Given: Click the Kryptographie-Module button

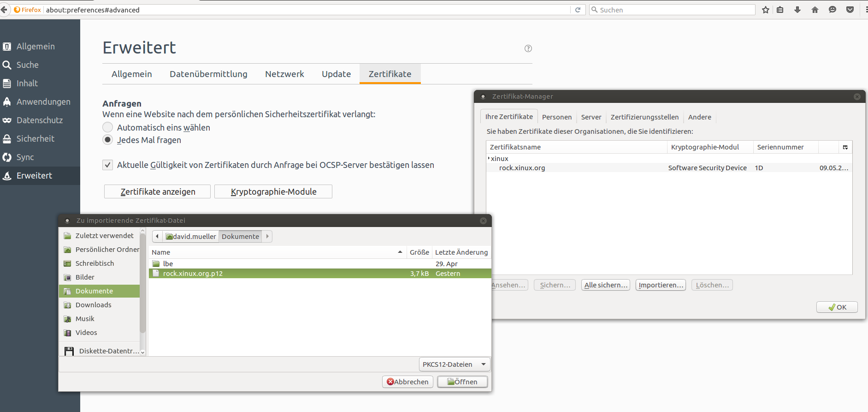Looking at the screenshot, I should pos(273,191).
